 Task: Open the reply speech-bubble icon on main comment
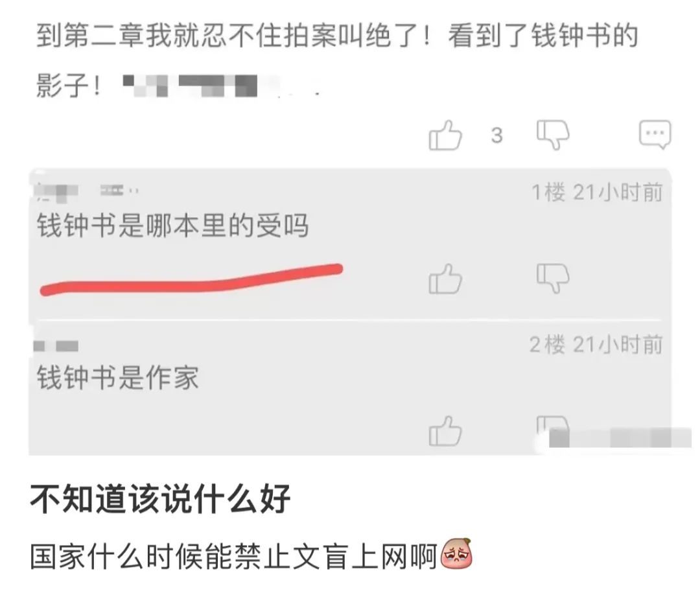coord(655,134)
